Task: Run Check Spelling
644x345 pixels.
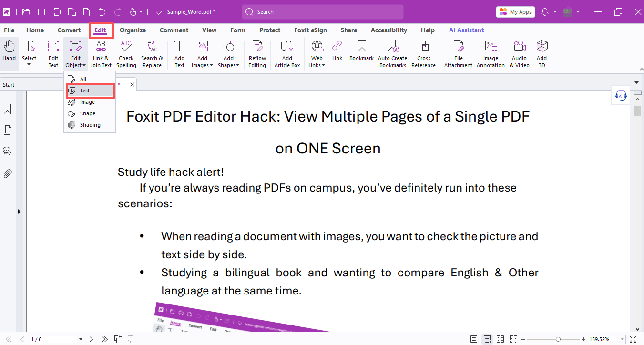Action: pyautogui.click(x=126, y=54)
